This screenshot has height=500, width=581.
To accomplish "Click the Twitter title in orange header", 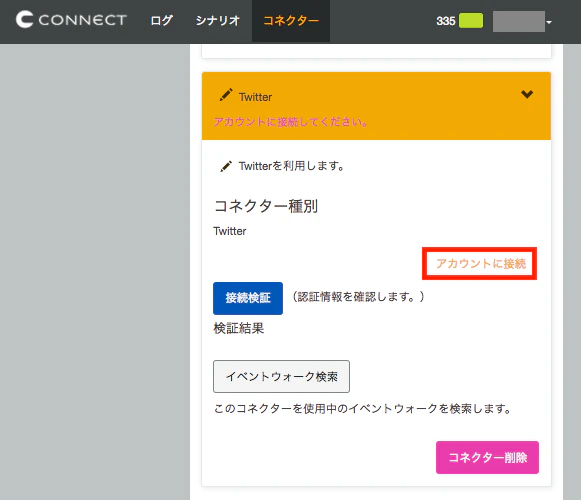I will (255, 97).
